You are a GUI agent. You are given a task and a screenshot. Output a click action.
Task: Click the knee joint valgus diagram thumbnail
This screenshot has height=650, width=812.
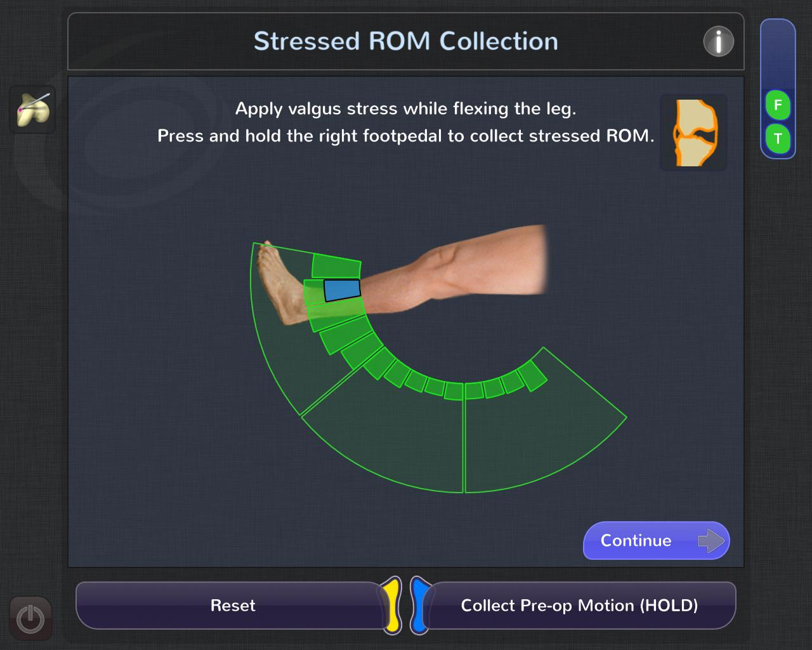694,133
